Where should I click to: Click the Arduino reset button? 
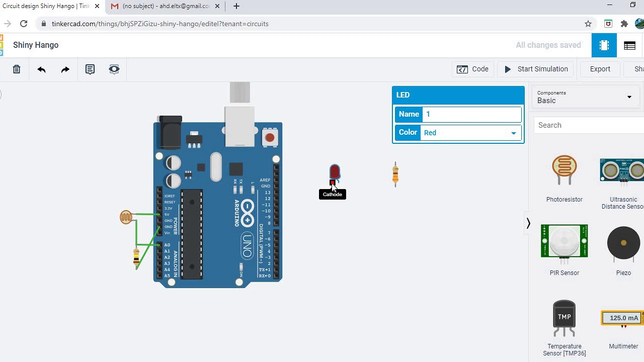pyautogui.click(x=270, y=138)
